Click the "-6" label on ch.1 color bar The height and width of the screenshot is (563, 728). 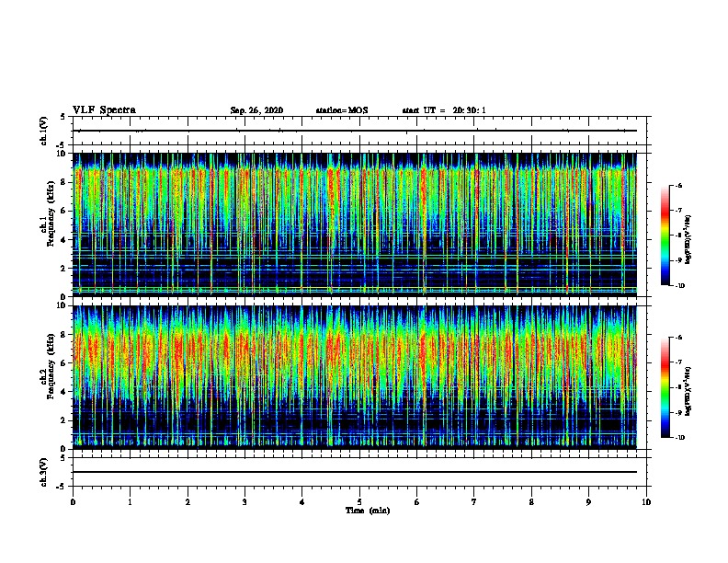[678, 185]
